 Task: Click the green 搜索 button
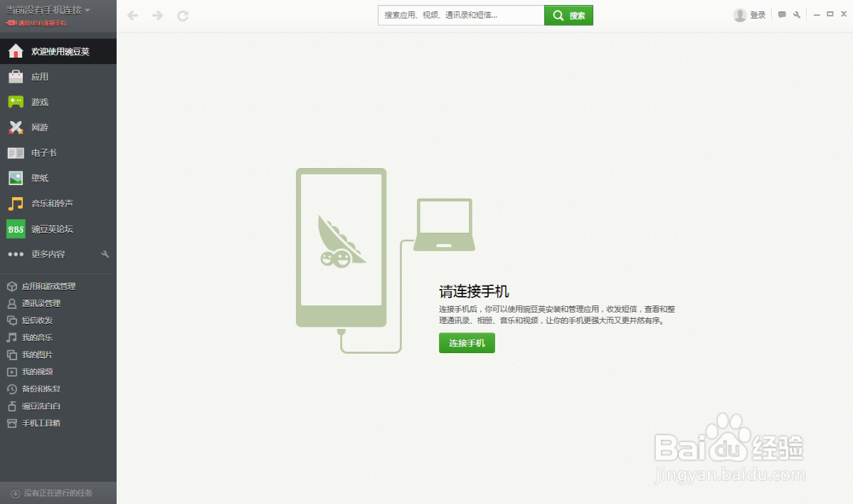(x=568, y=15)
